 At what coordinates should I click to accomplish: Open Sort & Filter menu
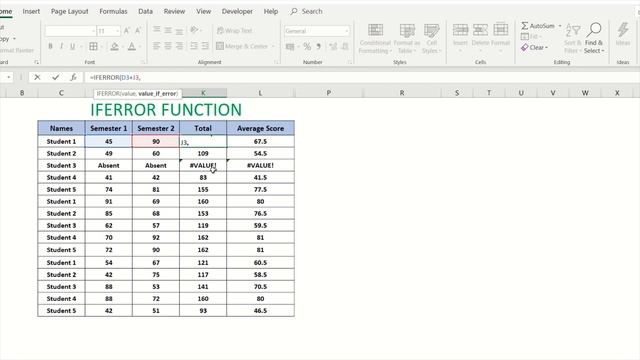point(572,38)
